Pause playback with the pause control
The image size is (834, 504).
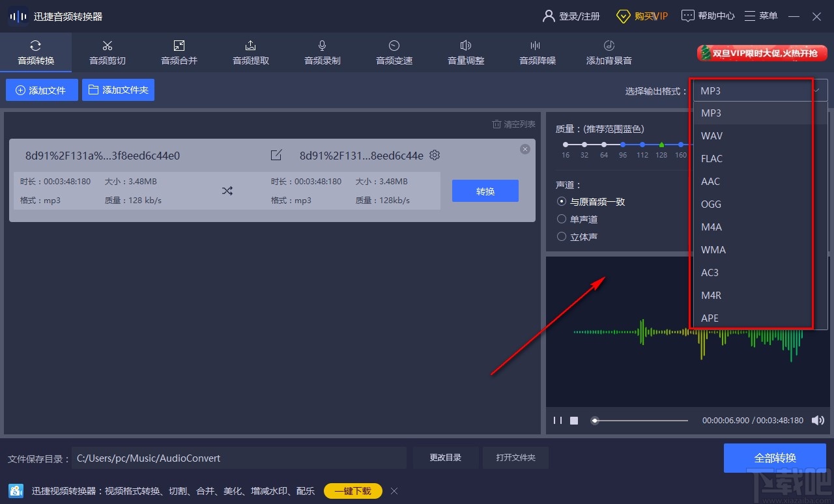557,420
